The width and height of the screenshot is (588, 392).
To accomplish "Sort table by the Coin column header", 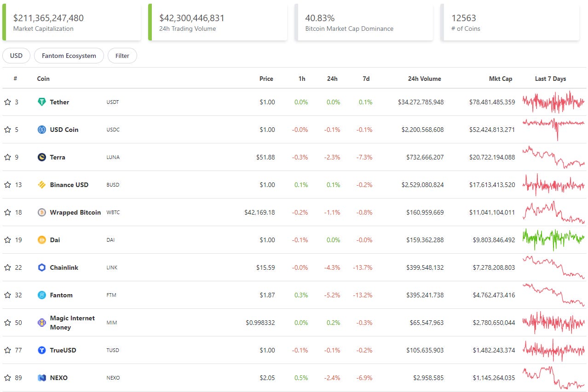I will click(x=43, y=79).
